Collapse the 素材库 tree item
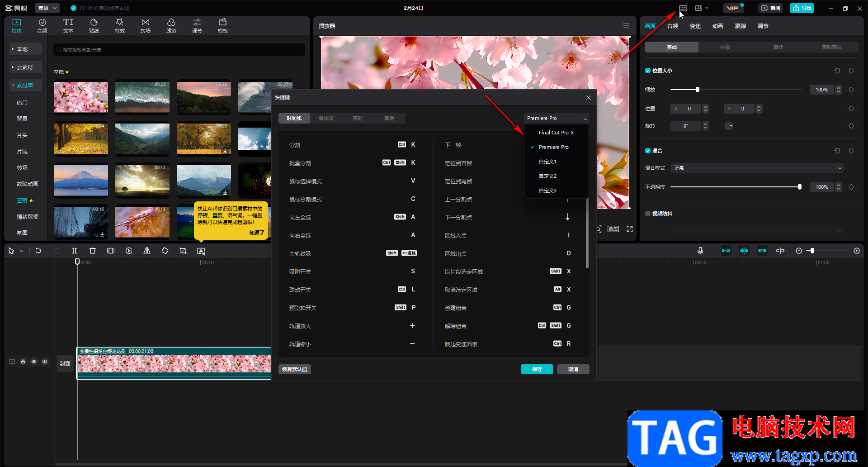 26,85
